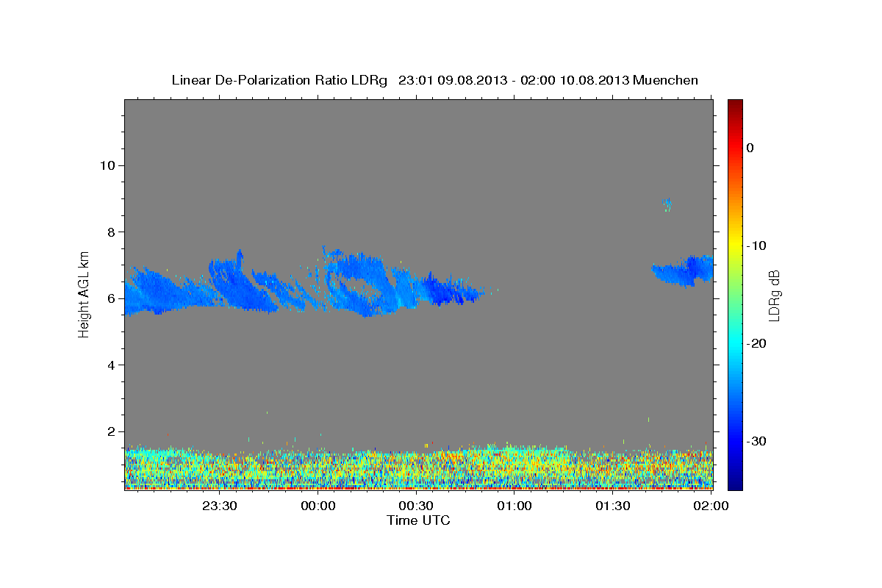Screen dimensions: 882x588
Task: Select the 01:00 time tick label
Action: (x=514, y=506)
